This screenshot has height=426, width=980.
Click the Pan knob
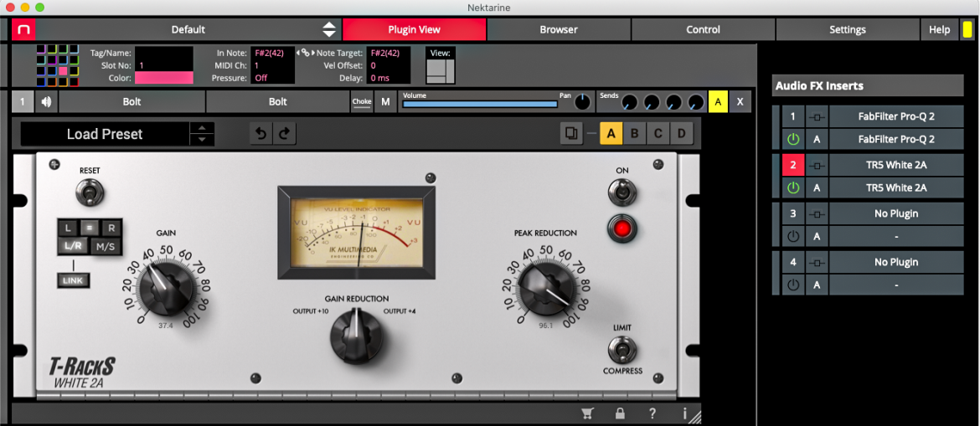coord(582,103)
